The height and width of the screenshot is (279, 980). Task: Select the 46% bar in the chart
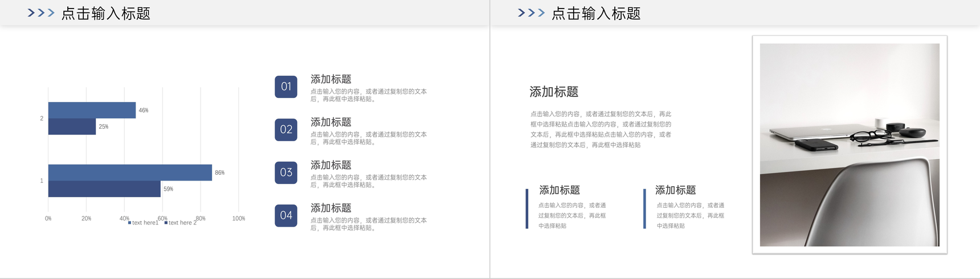[92, 110]
